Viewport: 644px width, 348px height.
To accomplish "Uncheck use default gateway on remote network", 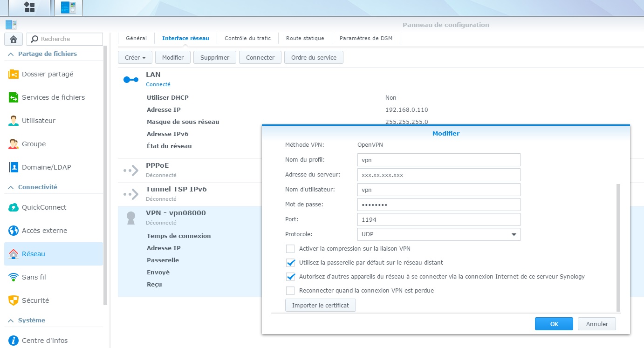I will [290, 263].
